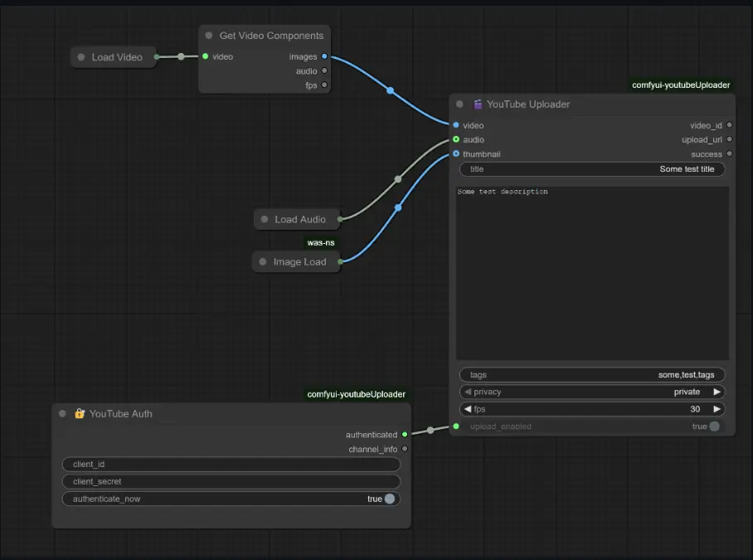Increase fps with the right arrow
The height and width of the screenshot is (560, 753).
point(717,409)
